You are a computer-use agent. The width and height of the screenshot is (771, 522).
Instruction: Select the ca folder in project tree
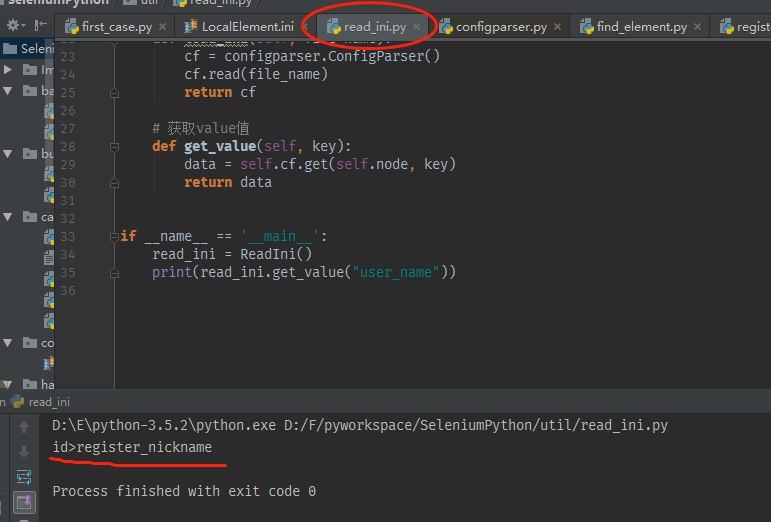[38, 217]
